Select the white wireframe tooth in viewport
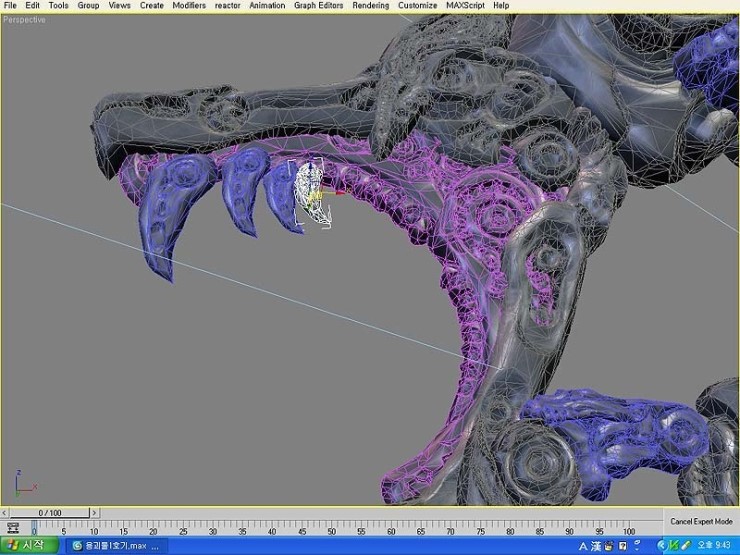The height and width of the screenshot is (555, 740). tap(310, 194)
